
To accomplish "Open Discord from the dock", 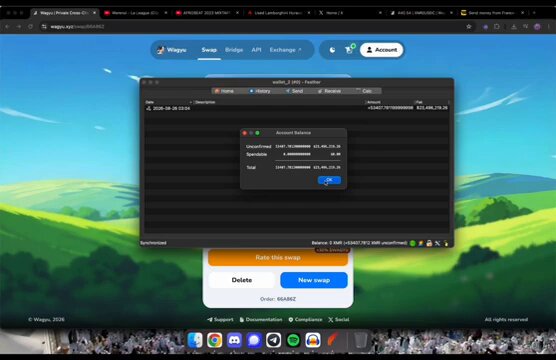I will pos(234,340).
